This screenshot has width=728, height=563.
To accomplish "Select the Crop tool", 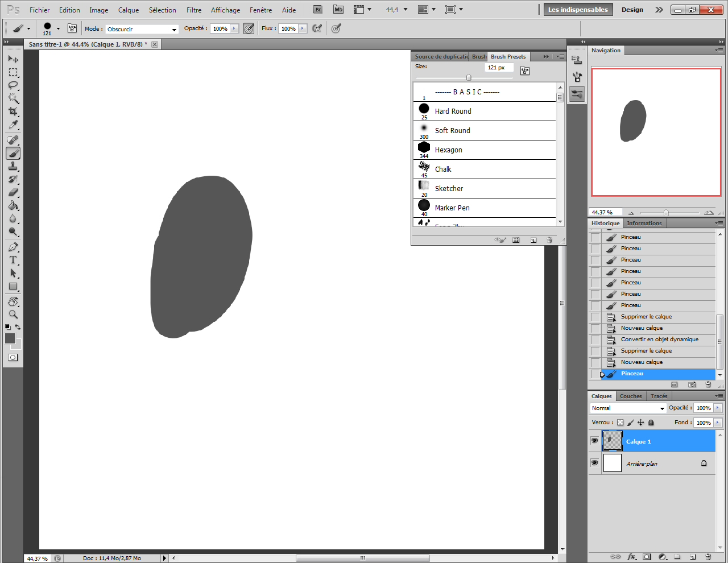I will point(13,111).
